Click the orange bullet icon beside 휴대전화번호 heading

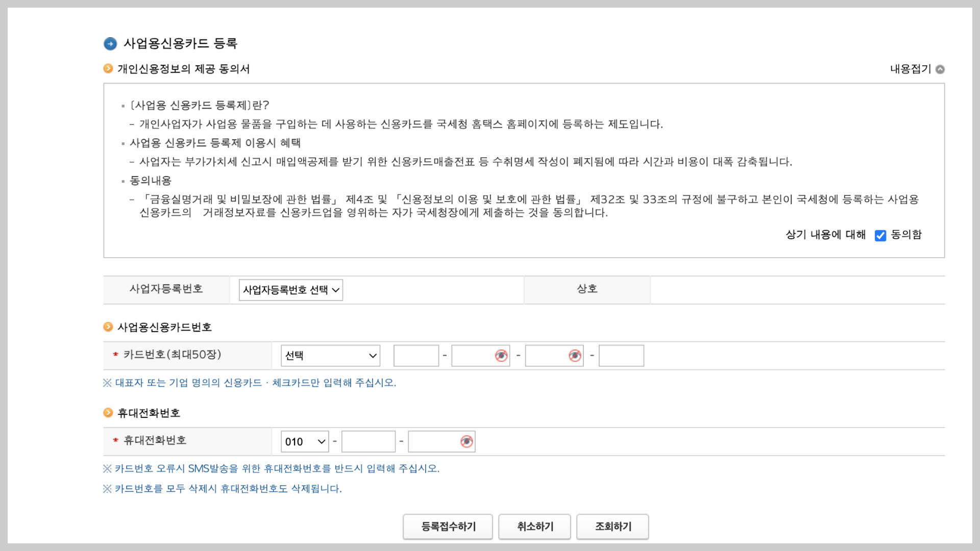tap(108, 413)
